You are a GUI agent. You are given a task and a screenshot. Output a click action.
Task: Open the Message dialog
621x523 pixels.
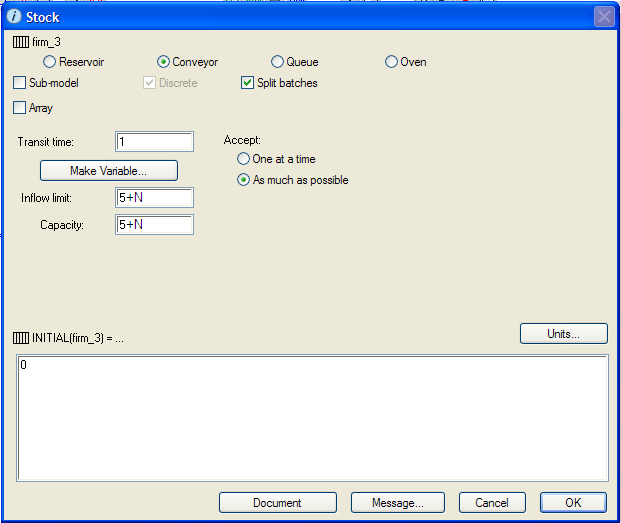click(398, 503)
